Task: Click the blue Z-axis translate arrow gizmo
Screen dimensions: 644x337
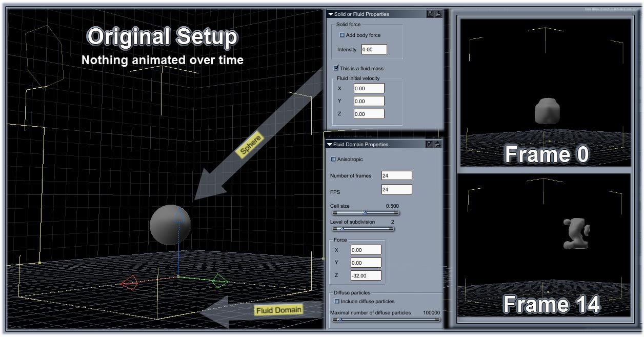Action: pos(178,215)
